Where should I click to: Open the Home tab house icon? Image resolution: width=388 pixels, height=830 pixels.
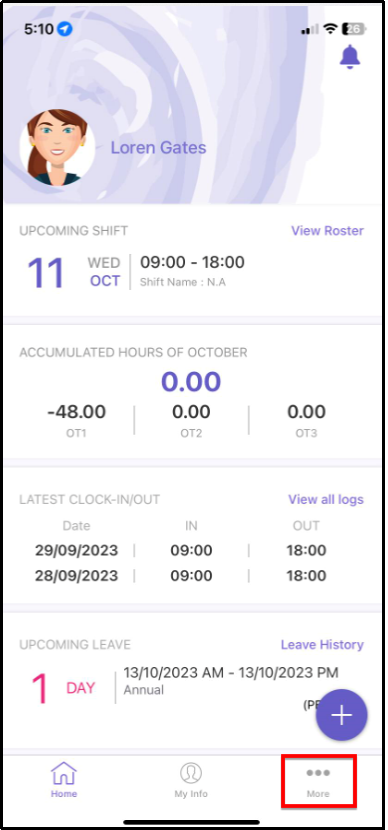click(x=64, y=773)
